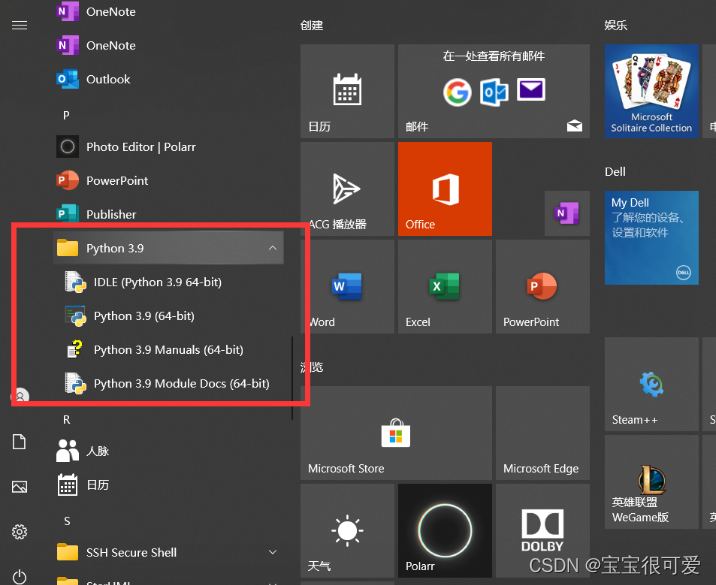Open the small OneNote tile

pos(567,213)
